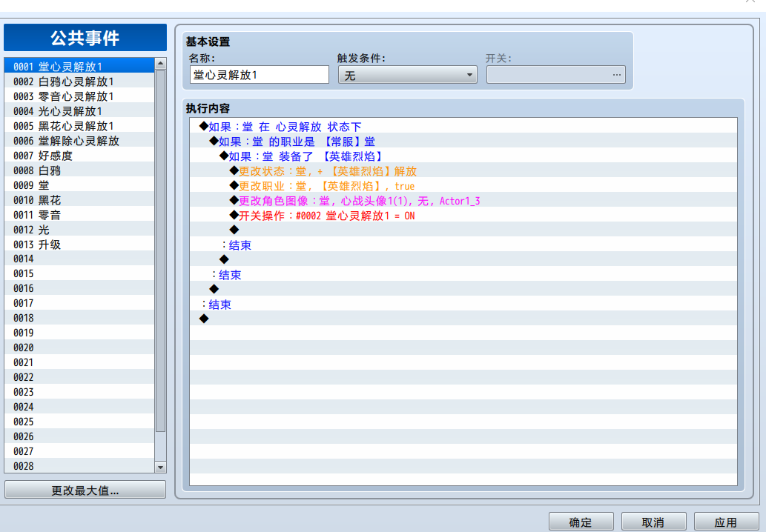Select empty event slot 0028

[79, 465]
